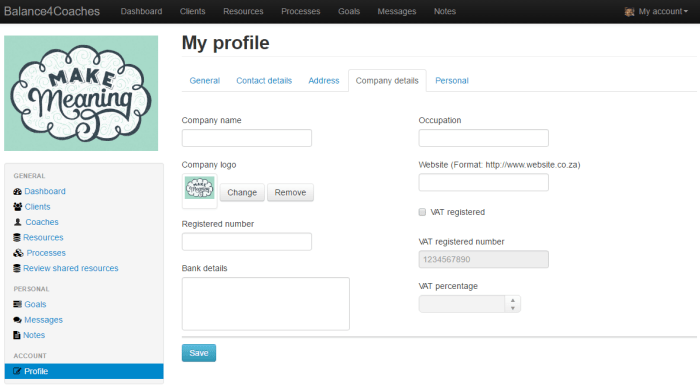Open Notes in the top navigation bar
The height and width of the screenshot is (389, 700).
tap(445, 12)
